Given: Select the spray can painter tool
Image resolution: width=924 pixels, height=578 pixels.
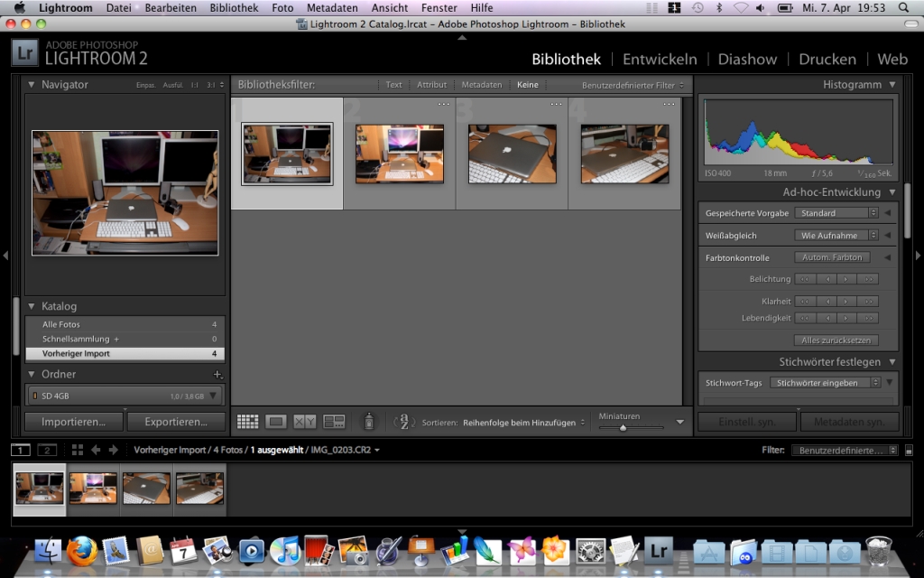Looking at the screenshot, I should coord(369,421).
